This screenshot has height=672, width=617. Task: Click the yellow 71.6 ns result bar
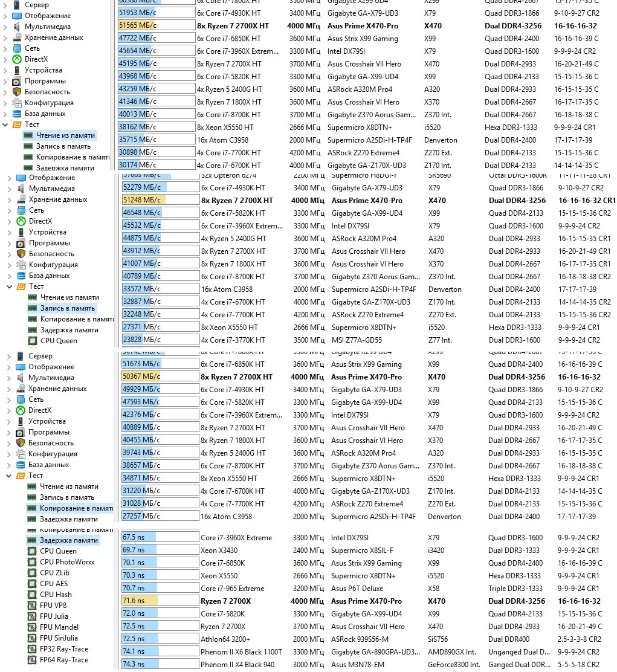point(160,601)
